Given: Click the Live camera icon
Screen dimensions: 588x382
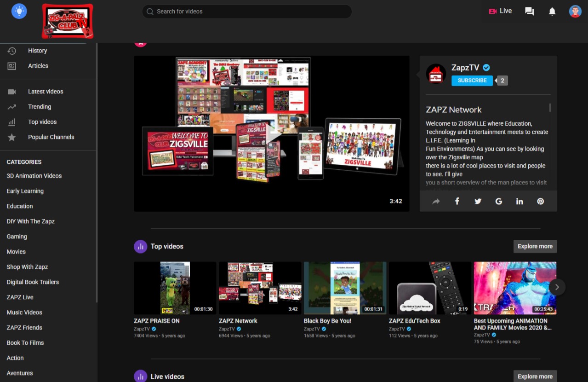Looking at the screenshot, I should (493, 12).
